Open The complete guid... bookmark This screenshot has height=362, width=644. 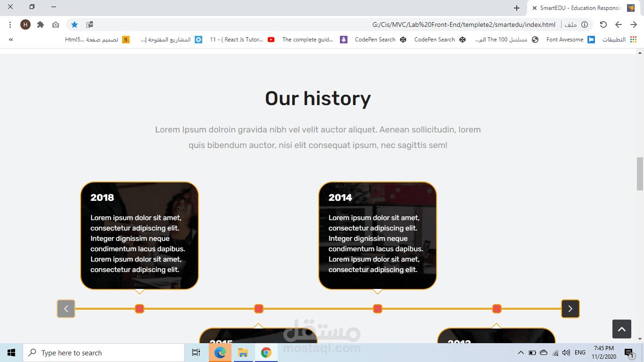[315, 40]
